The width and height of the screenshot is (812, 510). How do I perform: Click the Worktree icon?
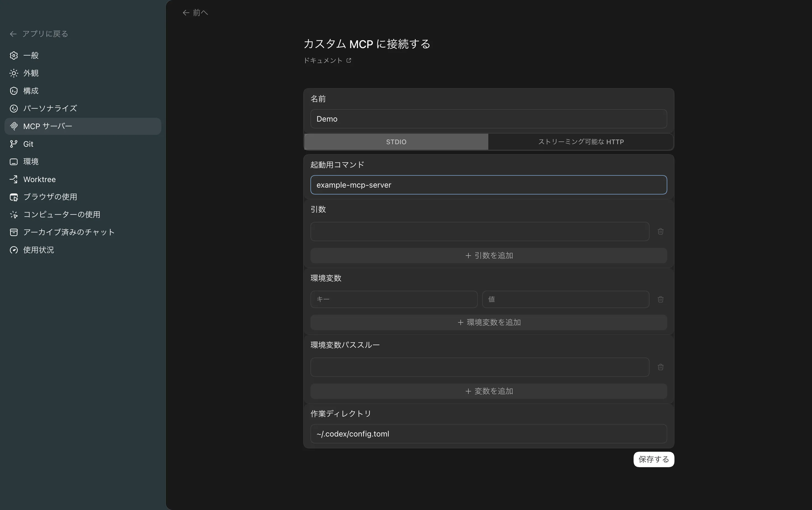click(14, 179)
